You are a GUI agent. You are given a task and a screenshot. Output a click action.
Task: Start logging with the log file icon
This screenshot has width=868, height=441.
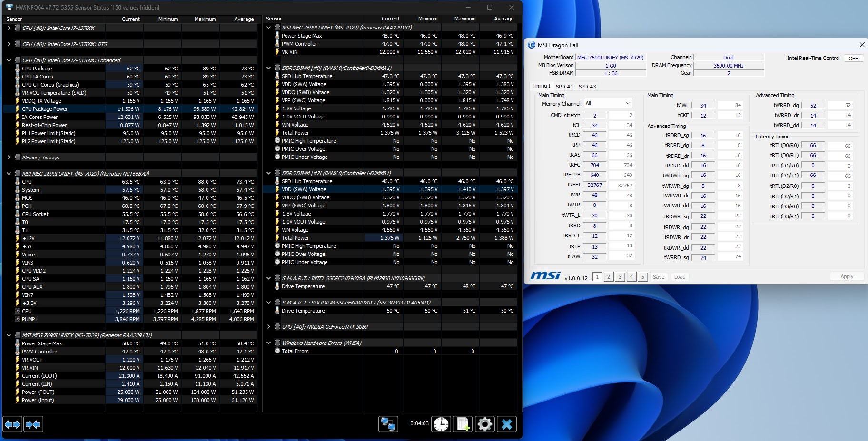click(x=463, y=424)
